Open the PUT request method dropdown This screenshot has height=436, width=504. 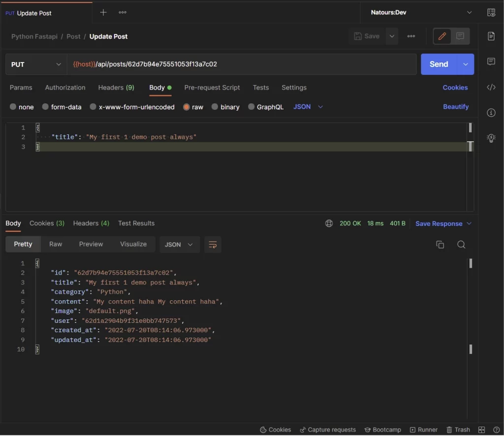pyautogui.click(x=35, y=64)
